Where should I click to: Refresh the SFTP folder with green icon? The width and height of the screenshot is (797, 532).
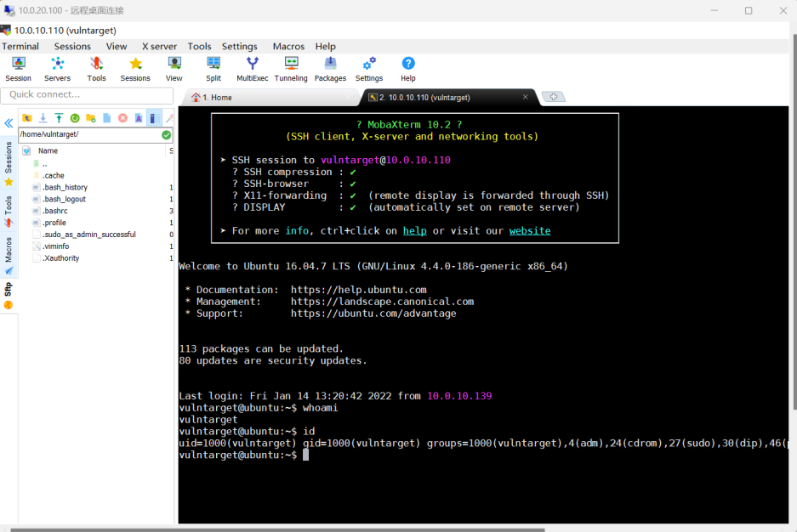coord(75,118)
